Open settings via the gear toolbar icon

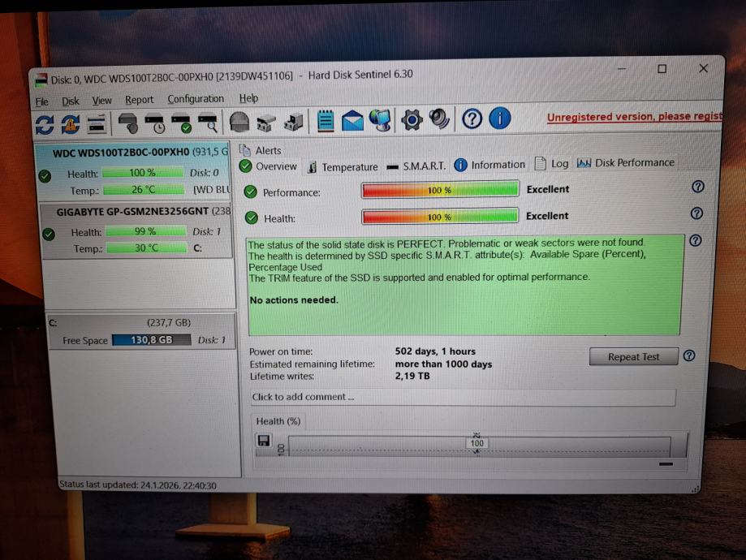412,119
